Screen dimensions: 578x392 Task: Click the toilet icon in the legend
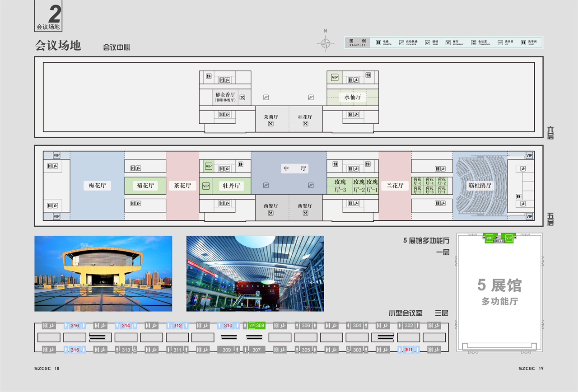click(x=523, y=42)
